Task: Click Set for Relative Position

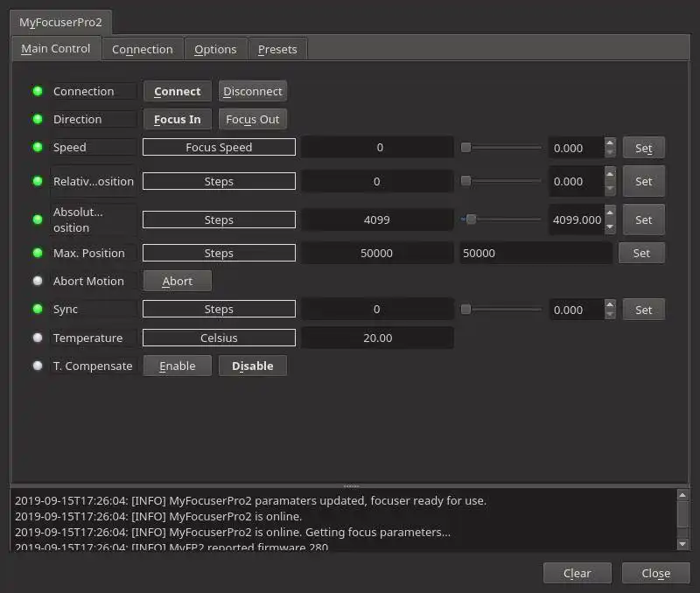Action: pyautogui.click(x=644, y=181)
